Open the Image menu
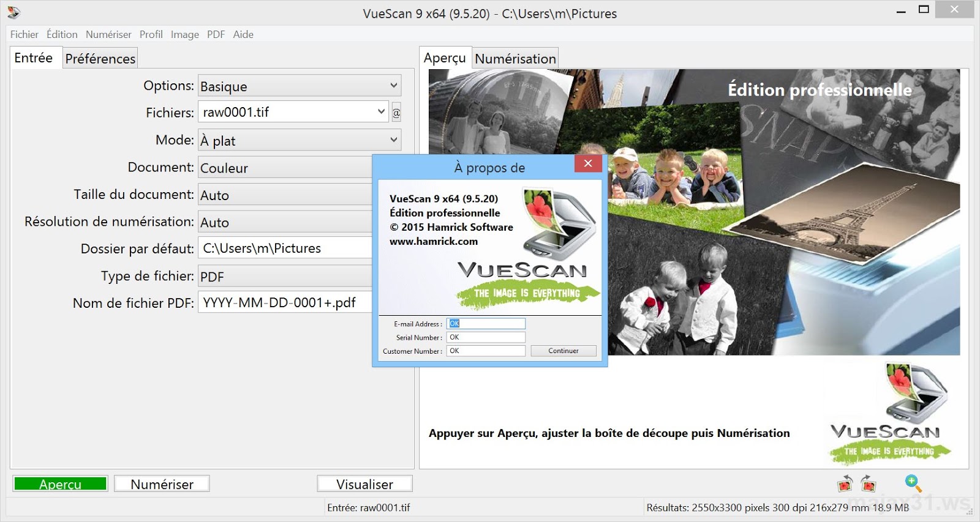 184,34
